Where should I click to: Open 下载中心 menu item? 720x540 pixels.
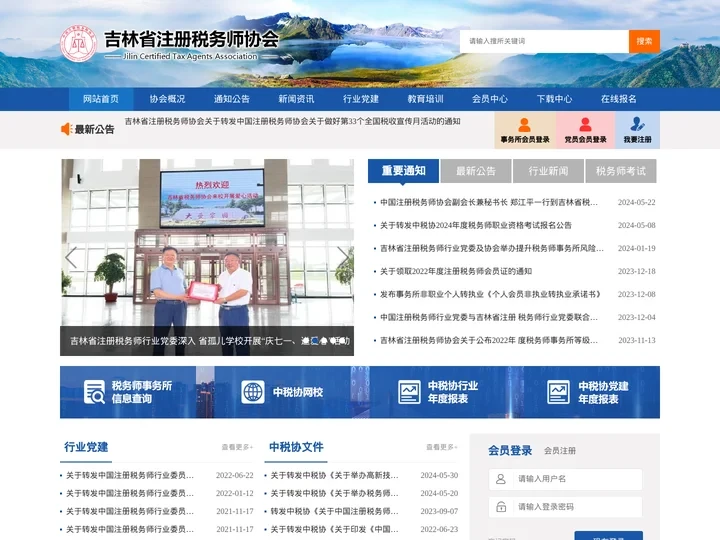coord(555,99)
